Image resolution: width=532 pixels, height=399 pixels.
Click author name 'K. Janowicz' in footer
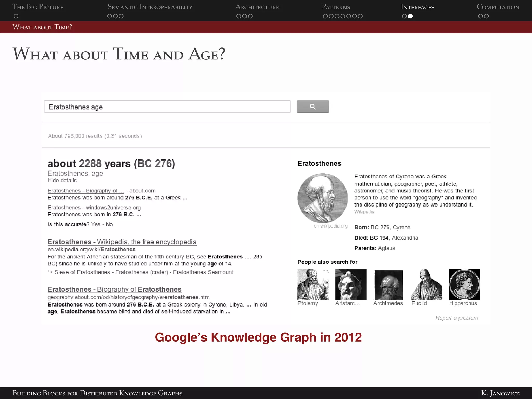pos(500,393)
